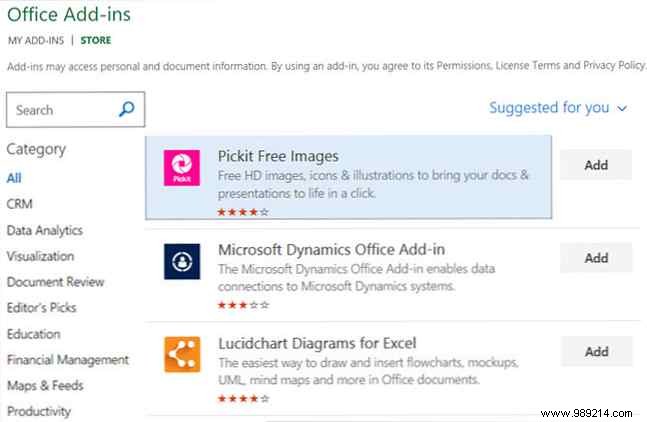Click the Category heading
This screenshot has height=422, width=647.
(36, 149)
